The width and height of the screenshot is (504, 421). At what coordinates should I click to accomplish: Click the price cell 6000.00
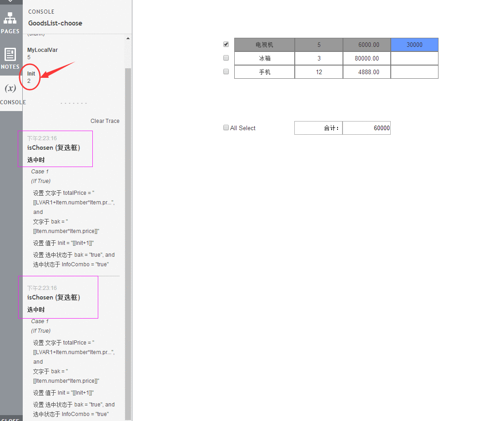click(367, 45)
